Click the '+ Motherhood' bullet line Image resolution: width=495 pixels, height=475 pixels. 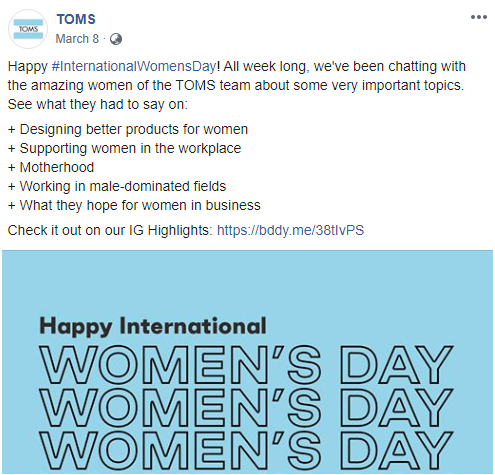tap(51, 167)
